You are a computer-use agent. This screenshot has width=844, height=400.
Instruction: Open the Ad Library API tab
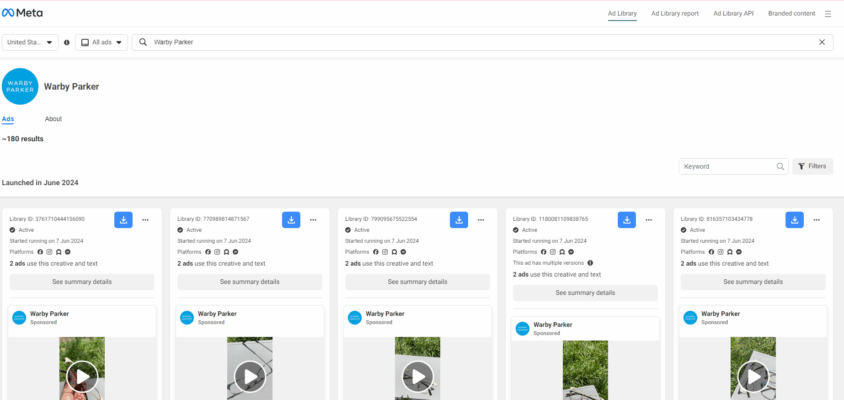click(733, 14)
